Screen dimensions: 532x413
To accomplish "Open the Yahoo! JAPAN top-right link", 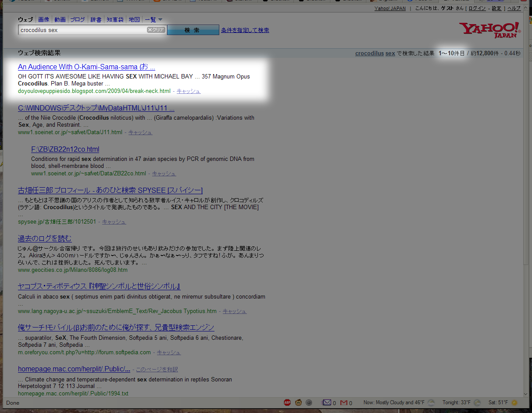I will (390, 8).
